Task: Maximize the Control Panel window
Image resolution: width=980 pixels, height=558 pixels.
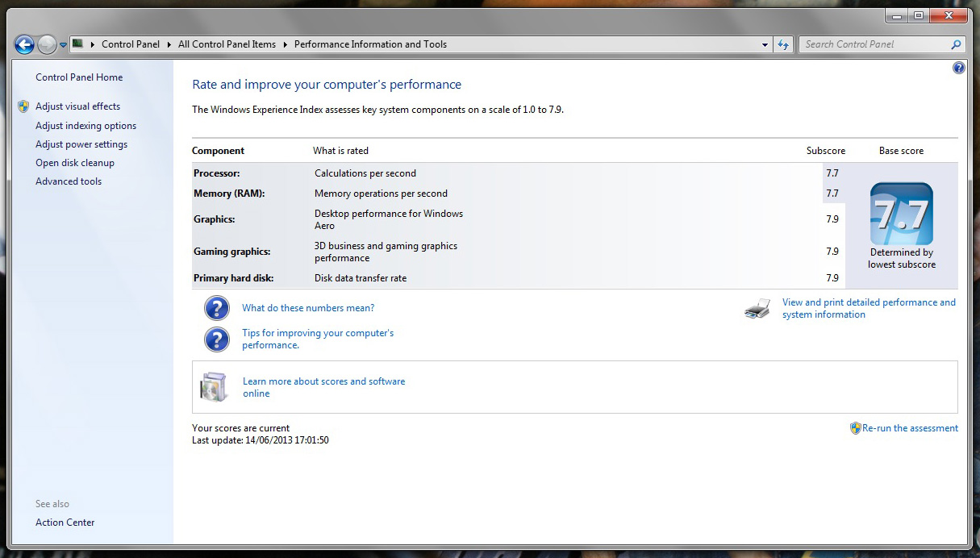Action: 918,15
